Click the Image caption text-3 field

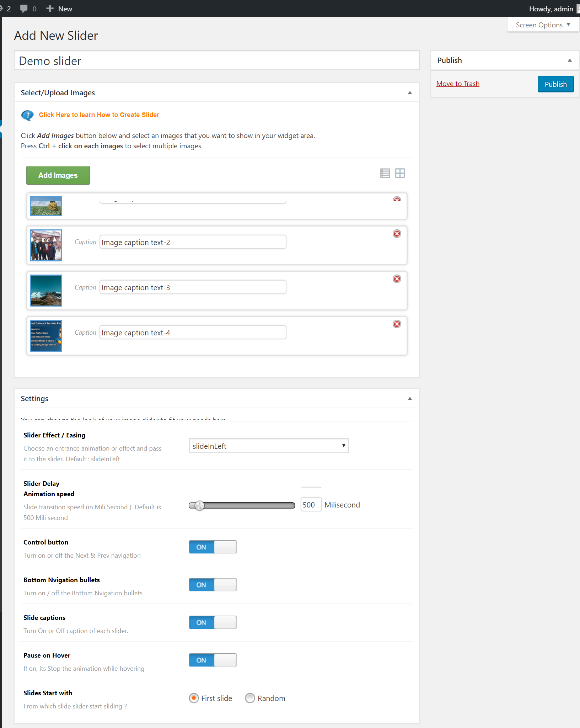[193, 287]
